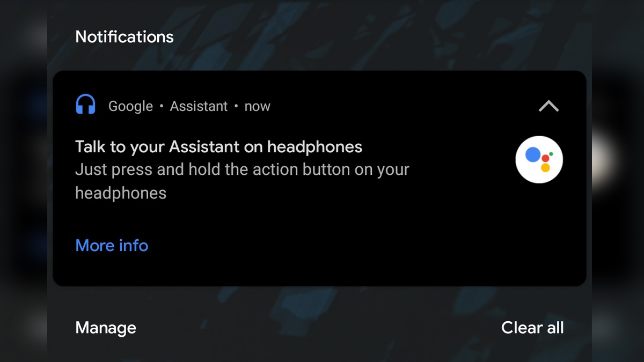Open the 'Talk to your Assistant on headphones' title
The width and height of the screenshot is (644, 362).
coord(219,146)
